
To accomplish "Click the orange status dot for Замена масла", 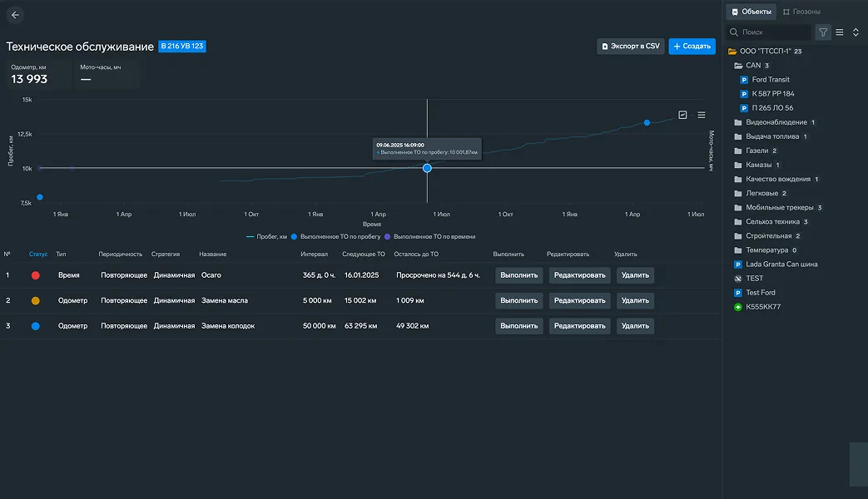I will coord(36,301).
